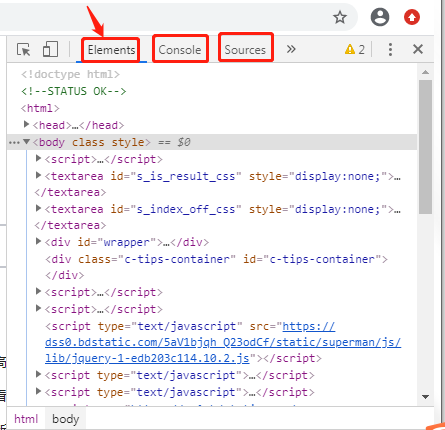
Task: Activate the inspect element picker icon
Action: pyautogui.click(x=23, y=50)
